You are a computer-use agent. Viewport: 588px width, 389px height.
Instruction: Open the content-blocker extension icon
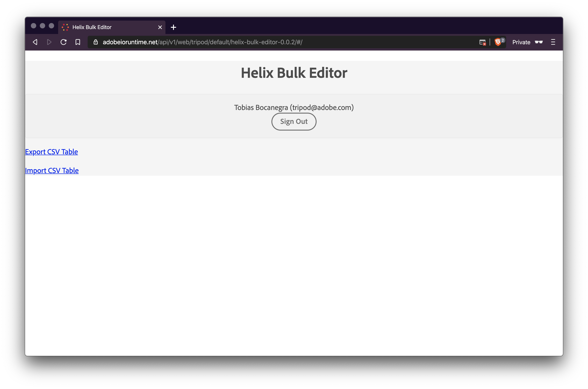click(x=482, y=42)
